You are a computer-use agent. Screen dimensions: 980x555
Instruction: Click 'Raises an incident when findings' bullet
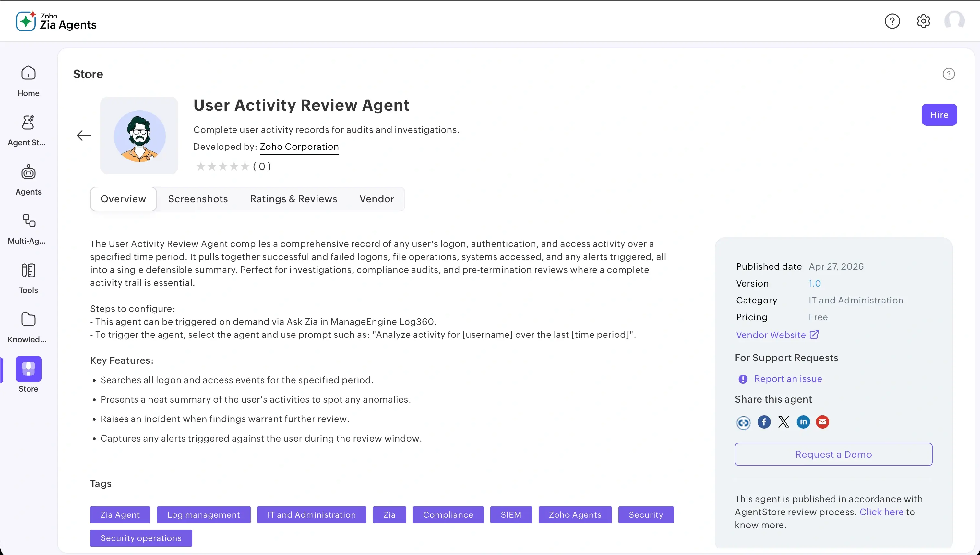pos(225,419)
